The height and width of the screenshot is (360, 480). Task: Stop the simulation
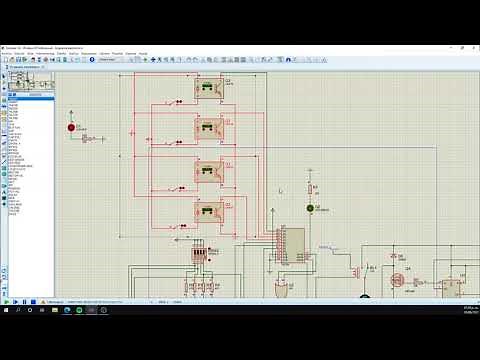click(33, 302)
